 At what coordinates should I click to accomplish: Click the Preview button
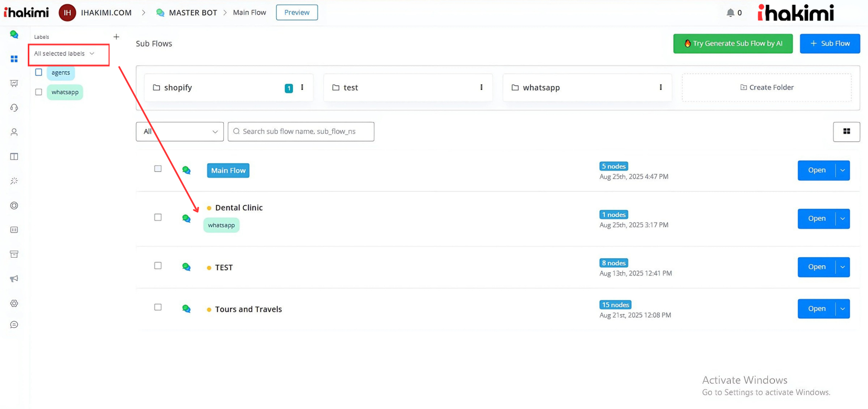(297, 13)
